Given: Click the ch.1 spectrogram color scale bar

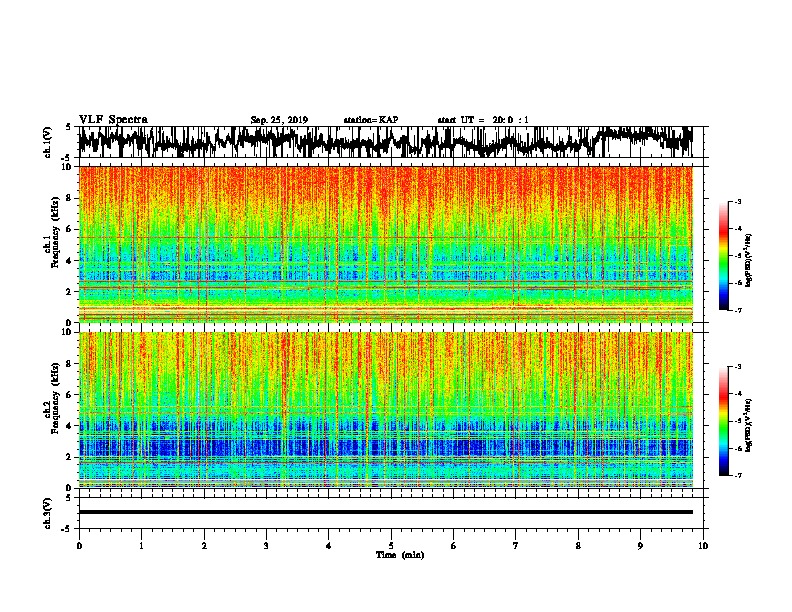Looking at the screenshot, I should coord(723,256).
